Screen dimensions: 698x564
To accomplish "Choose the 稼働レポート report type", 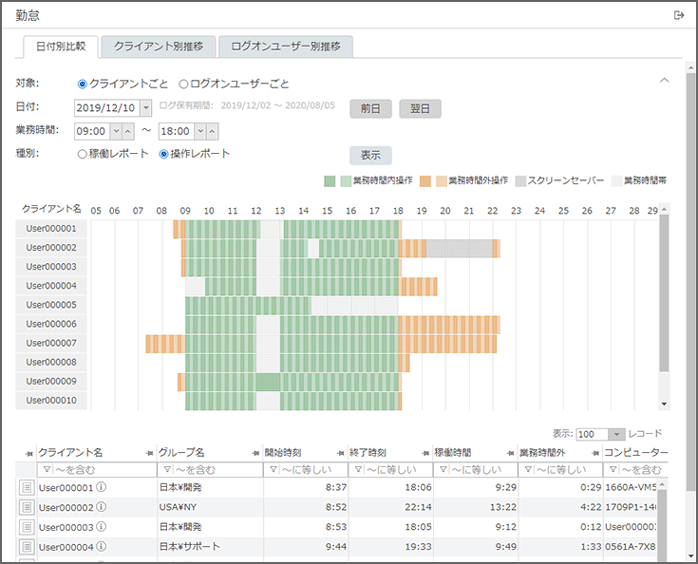I will point(82,154).
